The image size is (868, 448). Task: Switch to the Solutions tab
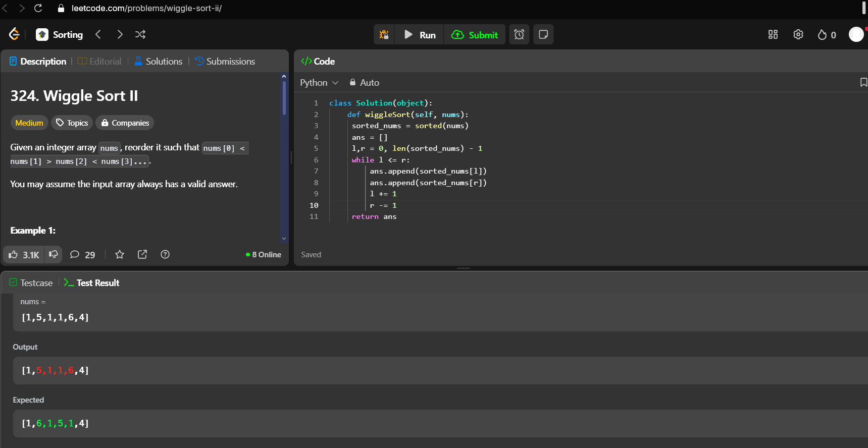(159, 61)
